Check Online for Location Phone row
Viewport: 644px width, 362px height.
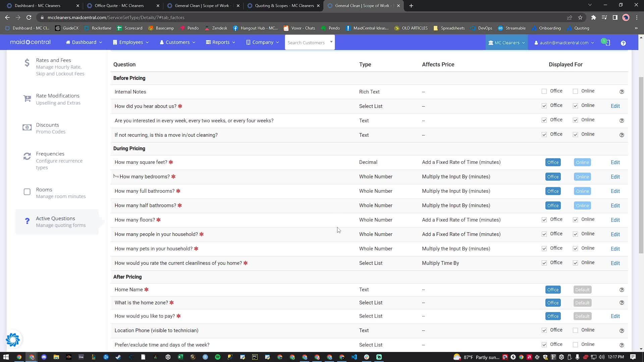point(576,330)
